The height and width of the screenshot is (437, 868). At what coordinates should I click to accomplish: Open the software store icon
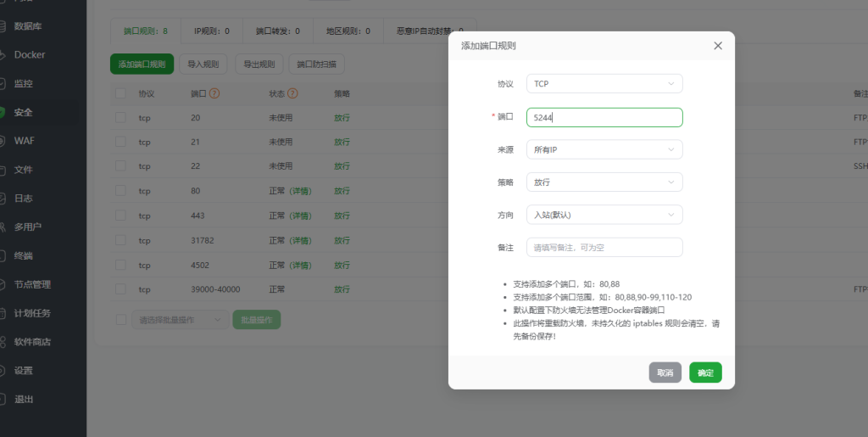click(3, 342)
